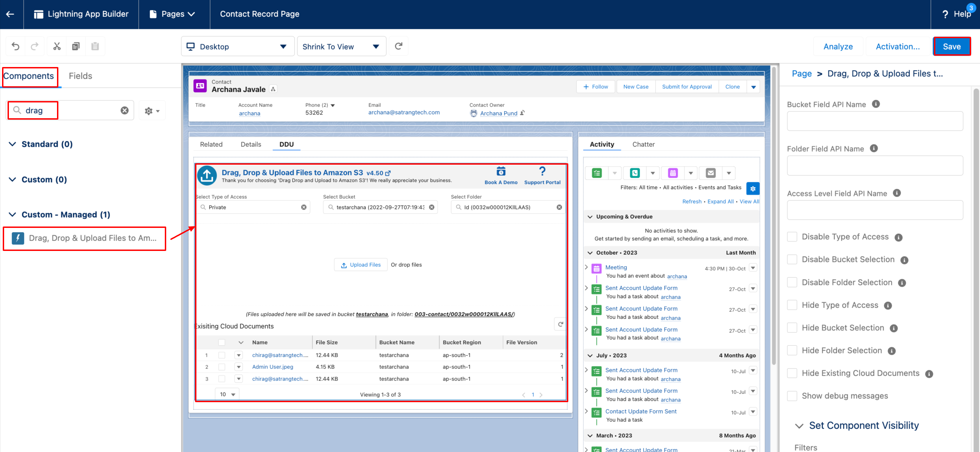The height and width of the screenshot is (452, 980).
Task: Click the back arrow icon
Action: [11, 14]
